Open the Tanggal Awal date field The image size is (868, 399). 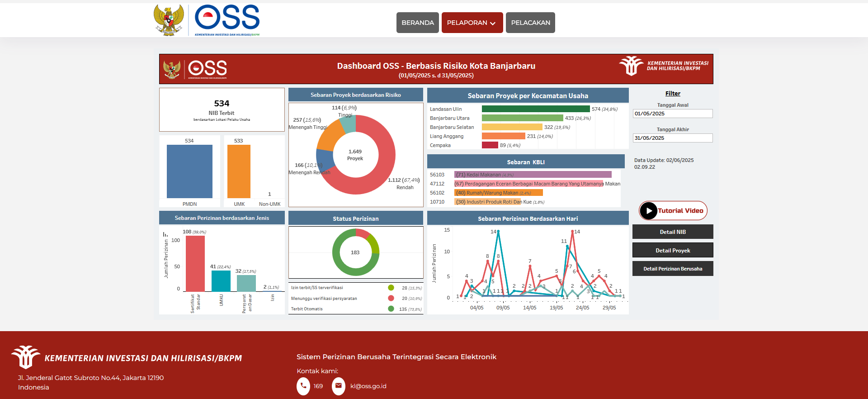pos(672,114)
